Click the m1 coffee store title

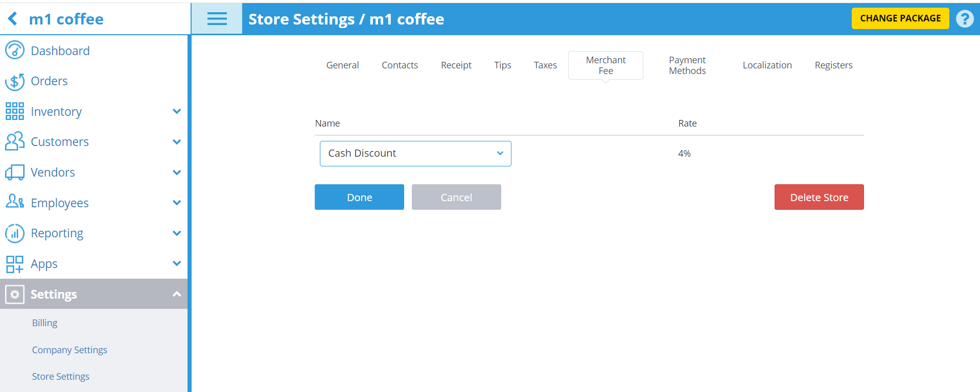66,19
